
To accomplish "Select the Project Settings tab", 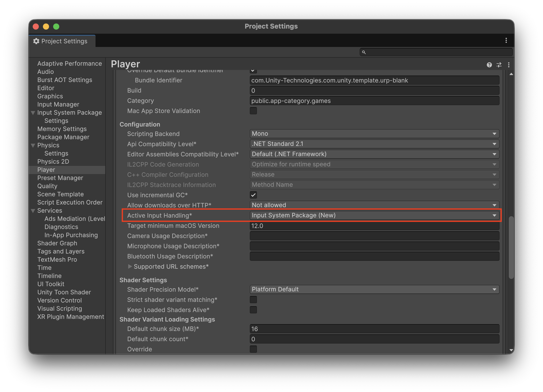I will coord(62,41).
